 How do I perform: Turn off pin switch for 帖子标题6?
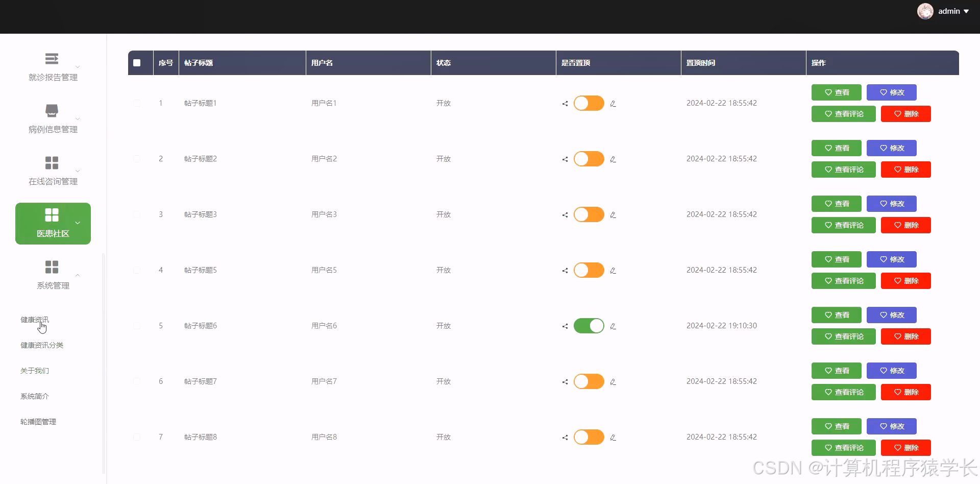(589, 326)
